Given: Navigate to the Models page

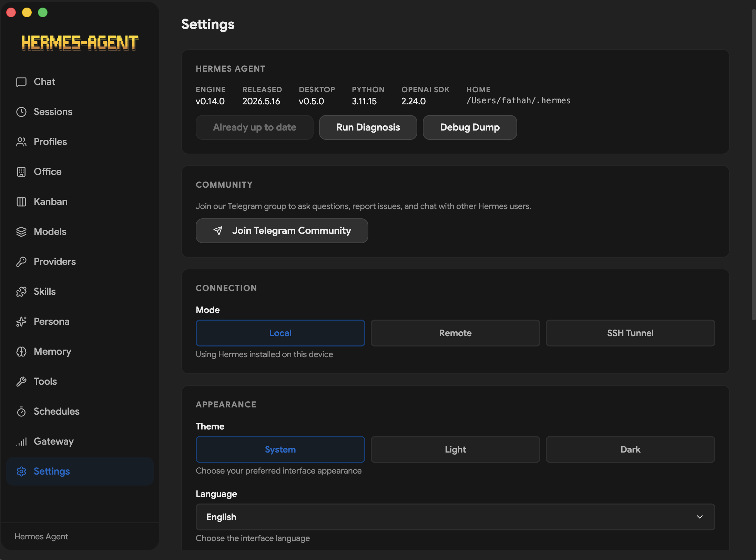Looking at the screenshot, I should point(80,232).
